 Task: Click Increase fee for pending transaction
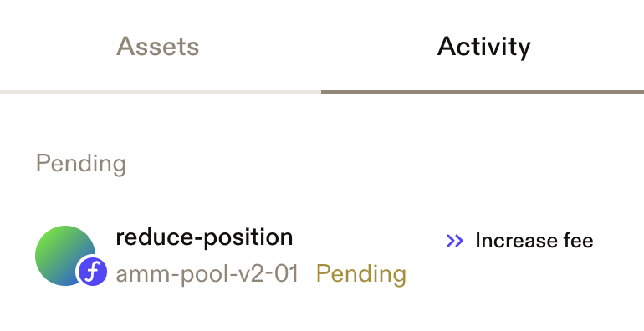[x=519, y=241]
